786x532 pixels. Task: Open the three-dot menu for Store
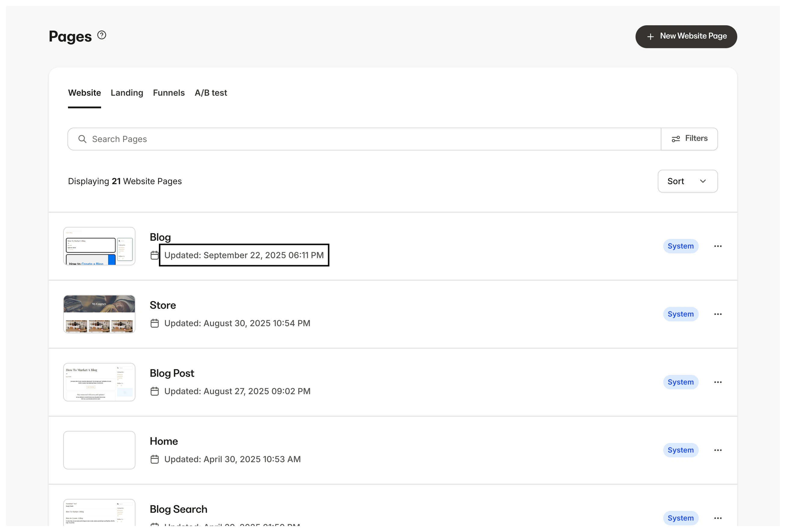pos(718,314)
